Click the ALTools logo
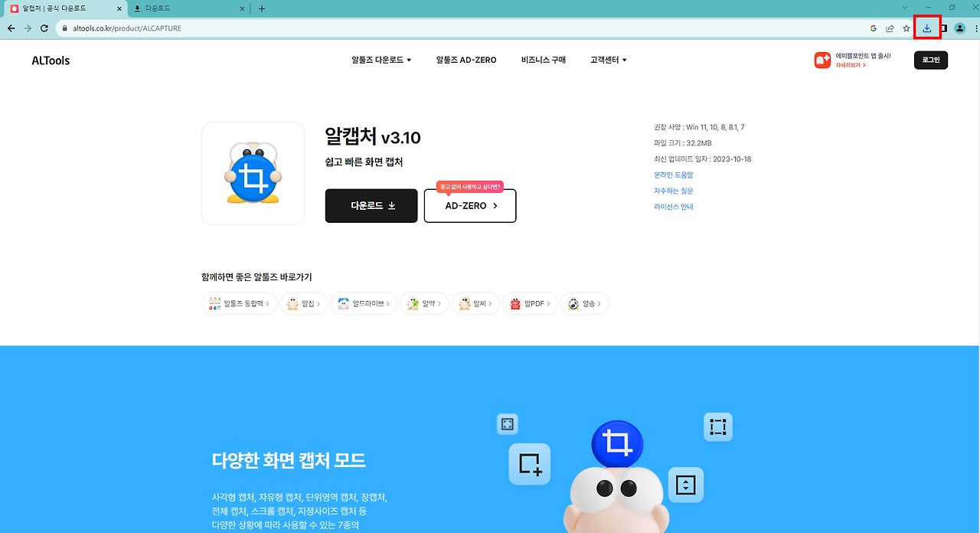Viewport: 980px width, 533px height. [x=51, y=60]
